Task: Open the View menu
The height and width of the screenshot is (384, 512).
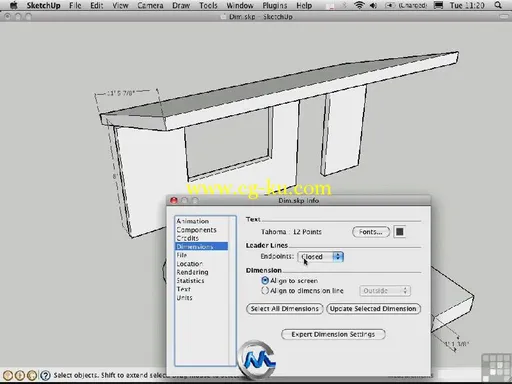Action: pyautogui.click(x=120, y=5)
